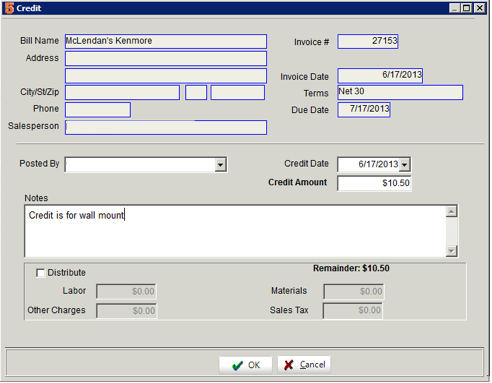Click the second Address line field
The height and width of the screenshot is (383, 492).
pyautogui.click(x=166, y=76)
